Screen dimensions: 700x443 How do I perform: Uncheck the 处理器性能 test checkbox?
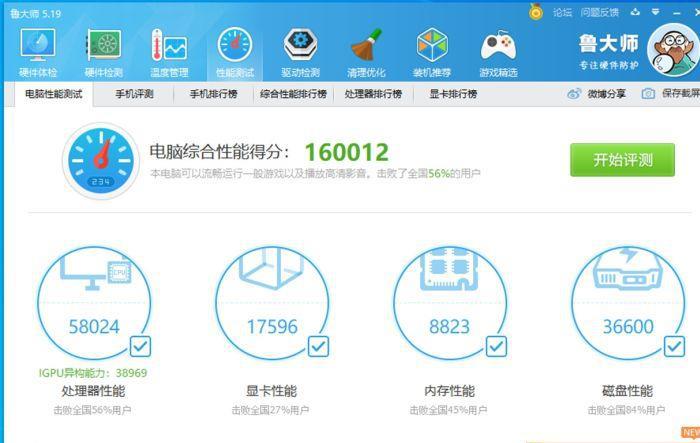(141, 347)
